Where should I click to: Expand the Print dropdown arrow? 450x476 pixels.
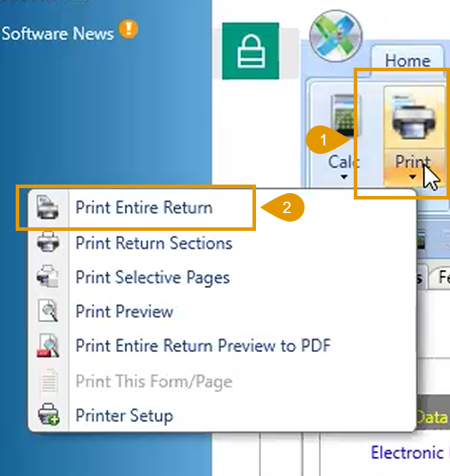tap(413, 177)
